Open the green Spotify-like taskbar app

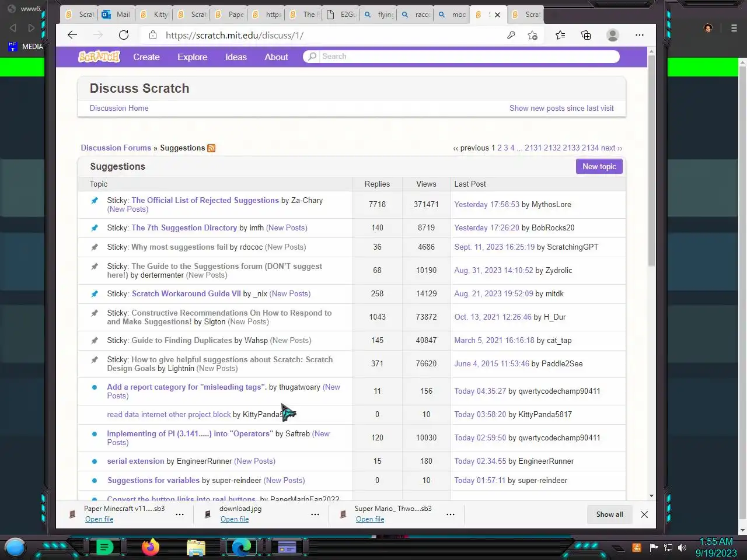tap(104, 547)
